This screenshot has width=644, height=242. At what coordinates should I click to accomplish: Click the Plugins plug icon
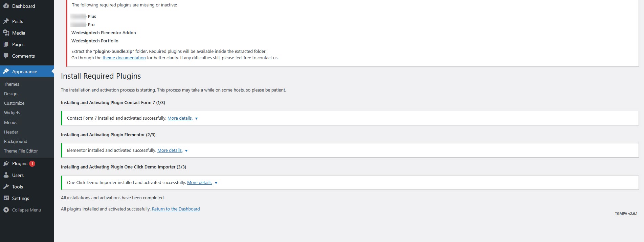click(6, 164)
